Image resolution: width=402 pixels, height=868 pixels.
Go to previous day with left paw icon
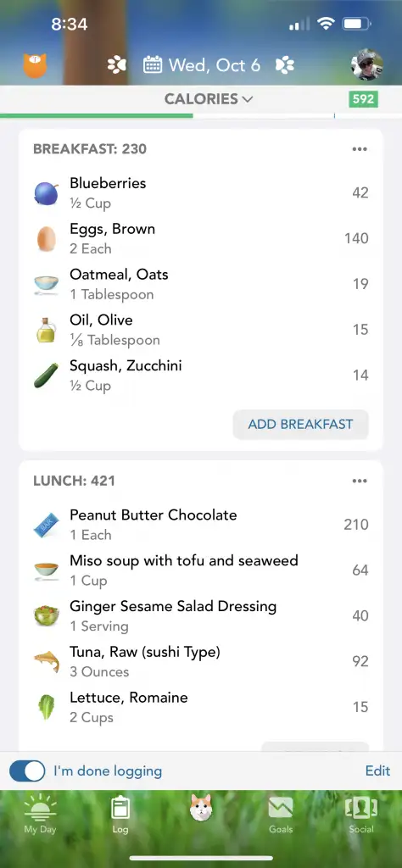117,65
